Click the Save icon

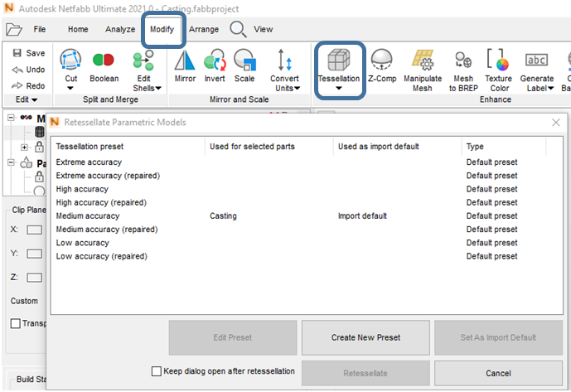[17, 53]
